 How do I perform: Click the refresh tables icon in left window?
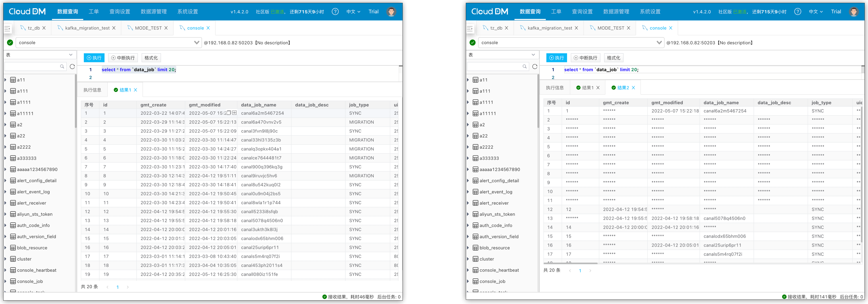72,66
